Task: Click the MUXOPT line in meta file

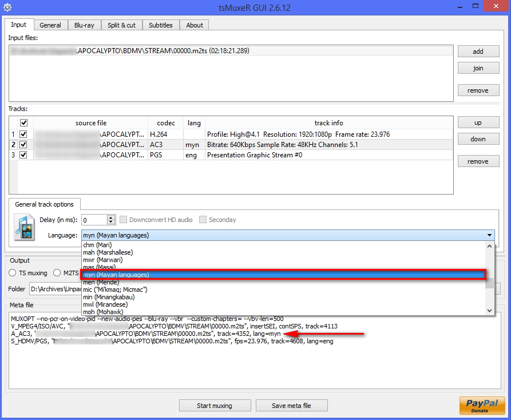Action: click(x=147, y=319)
